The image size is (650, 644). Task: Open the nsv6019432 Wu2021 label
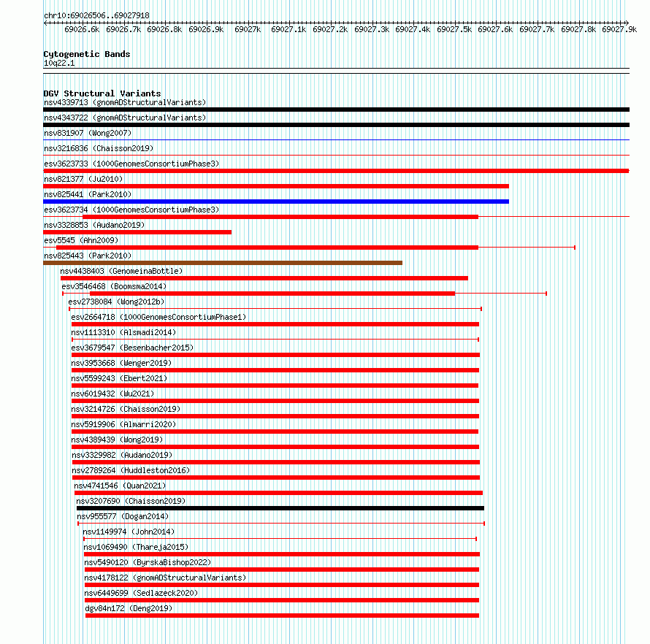coord(112,394)
